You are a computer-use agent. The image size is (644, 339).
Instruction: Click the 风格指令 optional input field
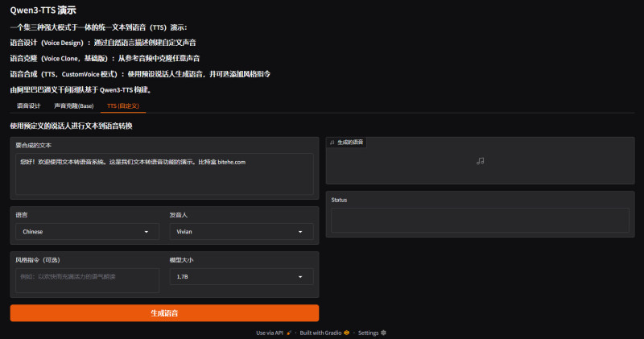pyautogui.click(x=87, y=280)
